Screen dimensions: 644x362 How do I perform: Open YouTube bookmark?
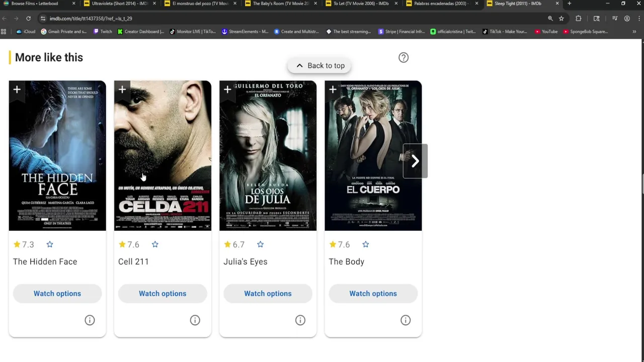(x=546, y=32)
